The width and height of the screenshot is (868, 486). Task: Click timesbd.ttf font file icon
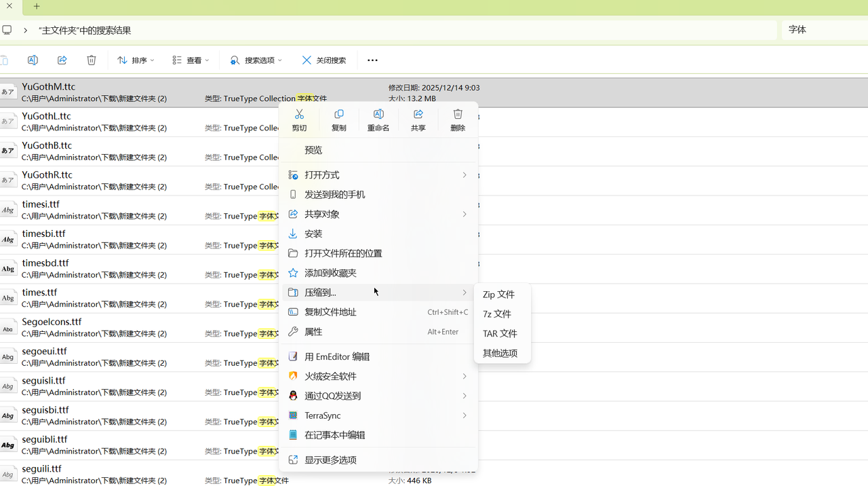click(8, 269)
